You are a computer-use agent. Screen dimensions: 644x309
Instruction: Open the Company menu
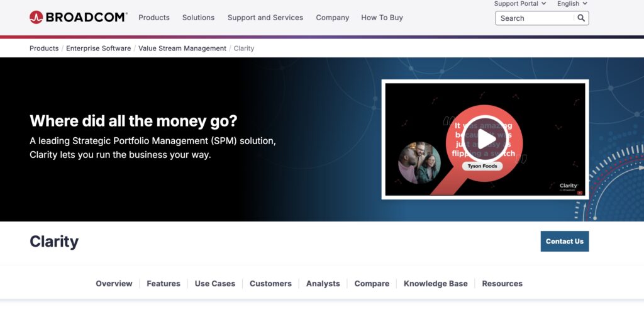(x=332, y=18)
